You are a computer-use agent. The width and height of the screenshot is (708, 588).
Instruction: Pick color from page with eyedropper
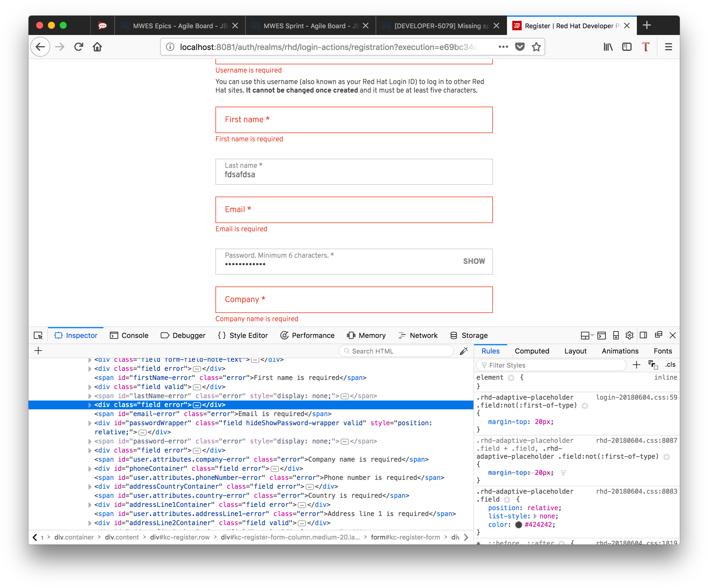(464, 351)
